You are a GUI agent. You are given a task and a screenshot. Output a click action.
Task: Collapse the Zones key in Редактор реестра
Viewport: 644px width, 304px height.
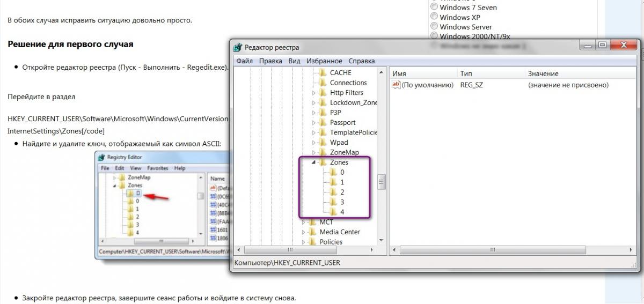coord(314,162)
